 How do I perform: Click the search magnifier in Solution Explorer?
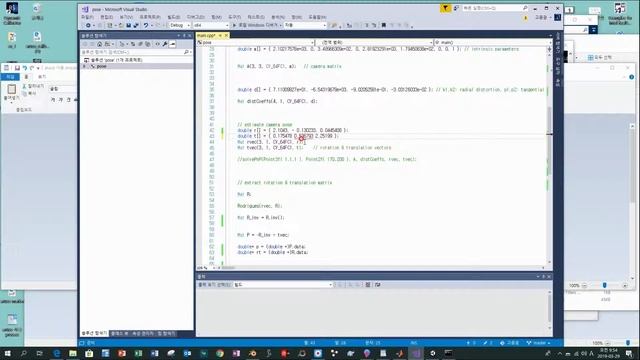coord(186,52)
